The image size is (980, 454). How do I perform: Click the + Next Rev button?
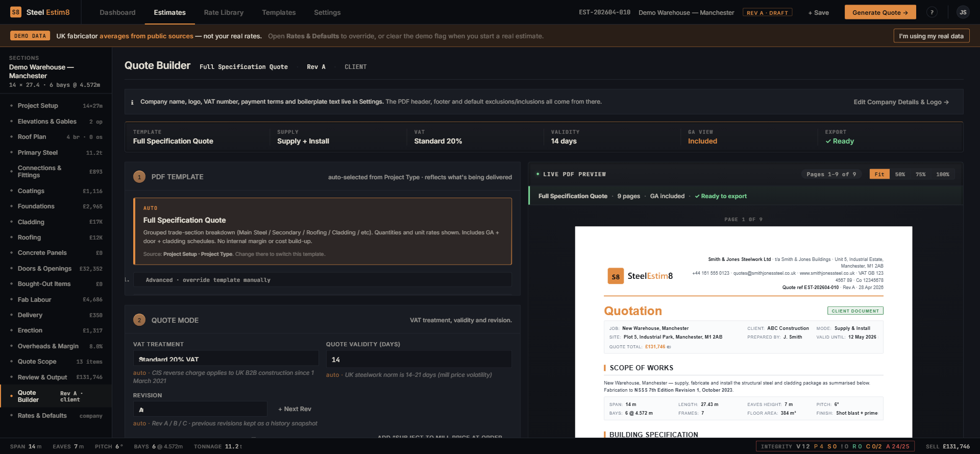(x=295, y=409)
